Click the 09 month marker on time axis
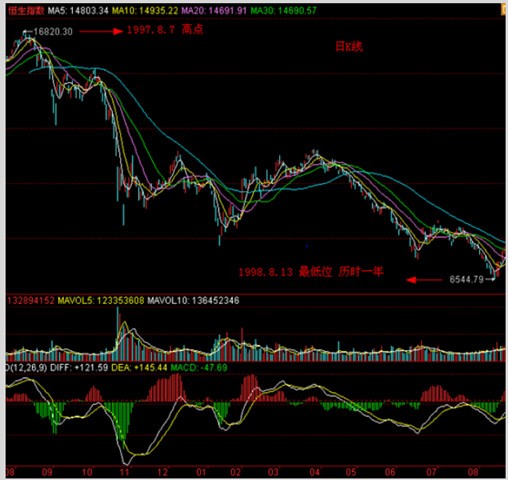508x480 pixels. [47, 472]
